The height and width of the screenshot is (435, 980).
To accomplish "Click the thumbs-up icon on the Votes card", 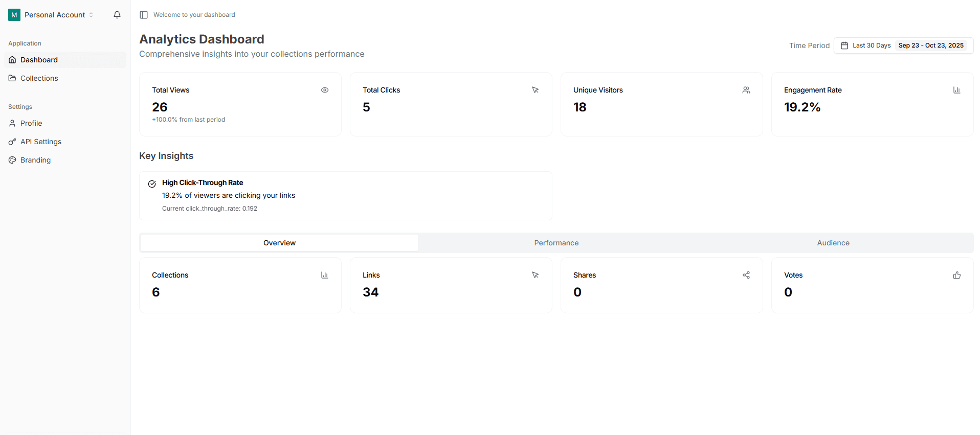I will [957, 275].
